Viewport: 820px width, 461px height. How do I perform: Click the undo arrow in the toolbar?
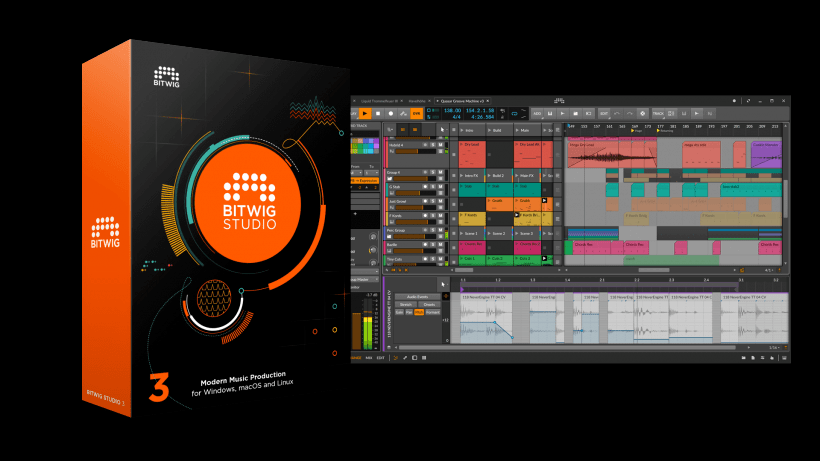[617, 113]
